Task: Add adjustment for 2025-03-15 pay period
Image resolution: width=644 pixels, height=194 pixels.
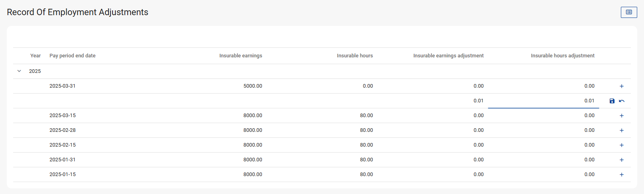Action: click(621, 116)
